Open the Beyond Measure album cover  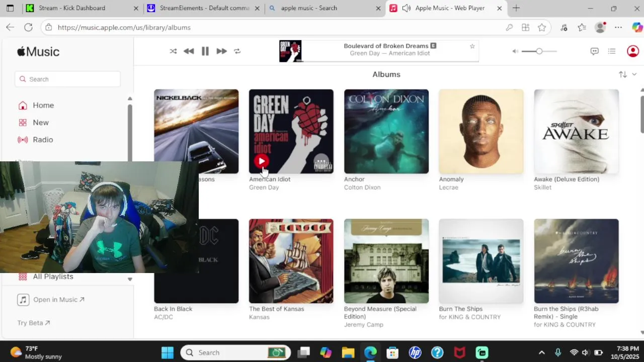(x=386, y=261)
